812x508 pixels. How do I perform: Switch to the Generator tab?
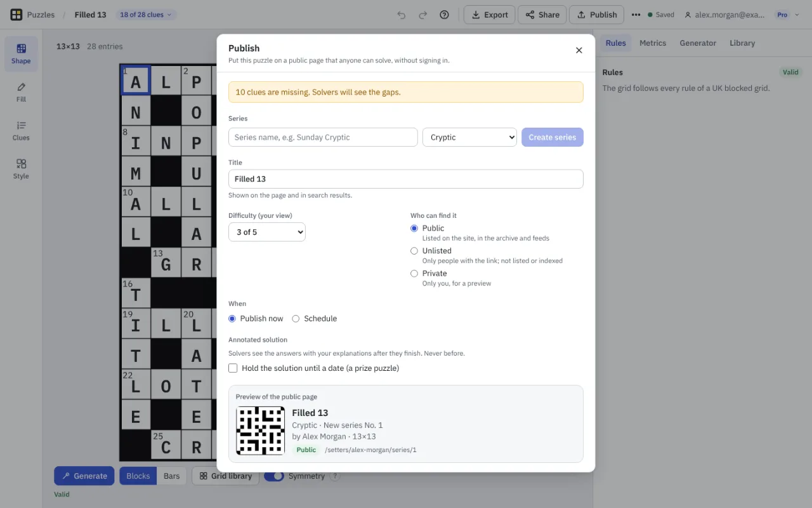698,43
